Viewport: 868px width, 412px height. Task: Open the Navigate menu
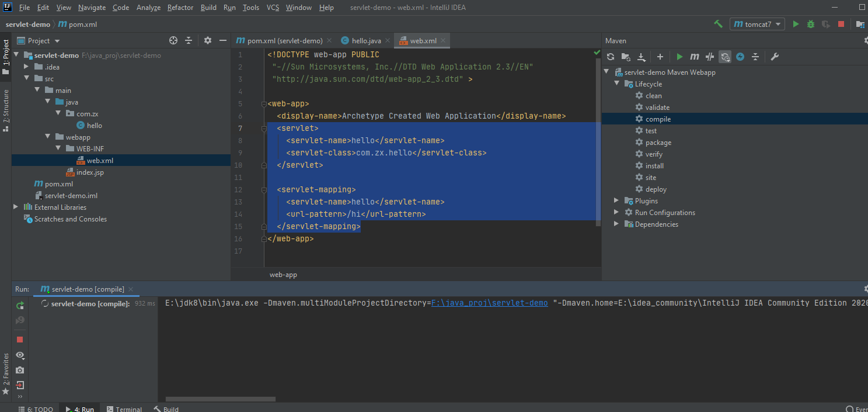coord(92,8)
